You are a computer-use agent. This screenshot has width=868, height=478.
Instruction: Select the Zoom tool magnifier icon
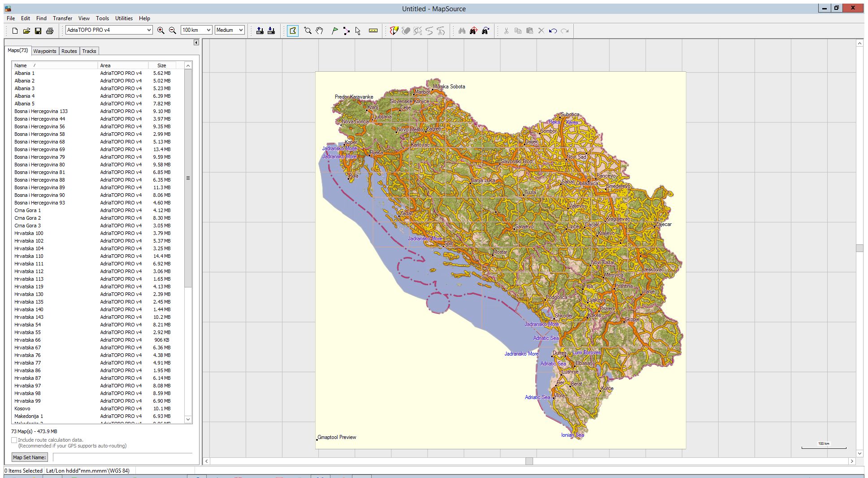(x=308, y=30)
